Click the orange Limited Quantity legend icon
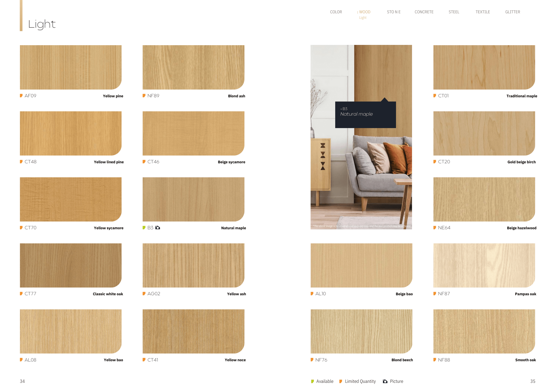The width and height of the screenshot is (555, 392). point(341,381)
